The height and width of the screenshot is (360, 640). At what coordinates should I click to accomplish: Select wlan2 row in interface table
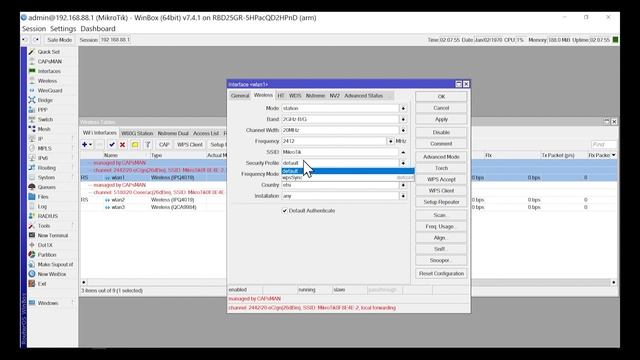point(153,200)
